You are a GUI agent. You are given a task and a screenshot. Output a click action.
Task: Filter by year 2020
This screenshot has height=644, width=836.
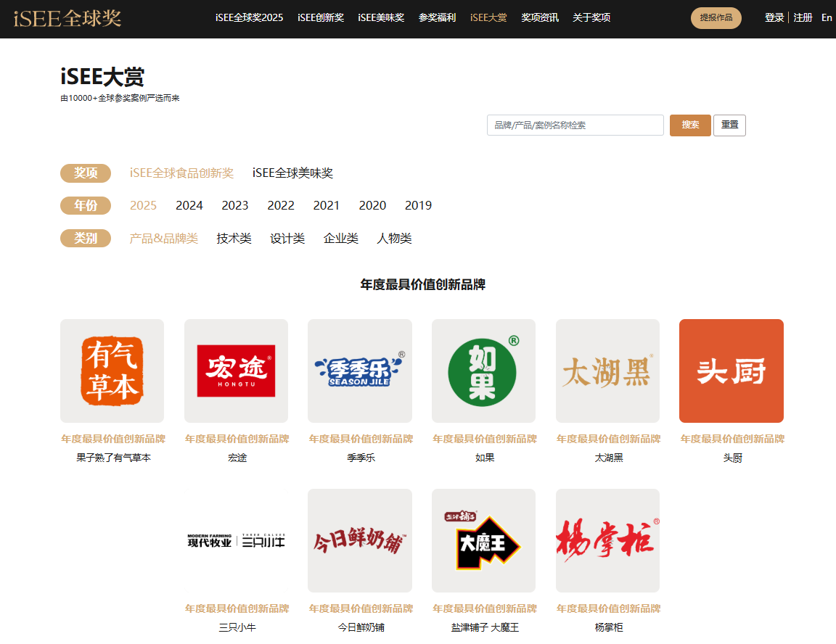(x=373, y=206)
